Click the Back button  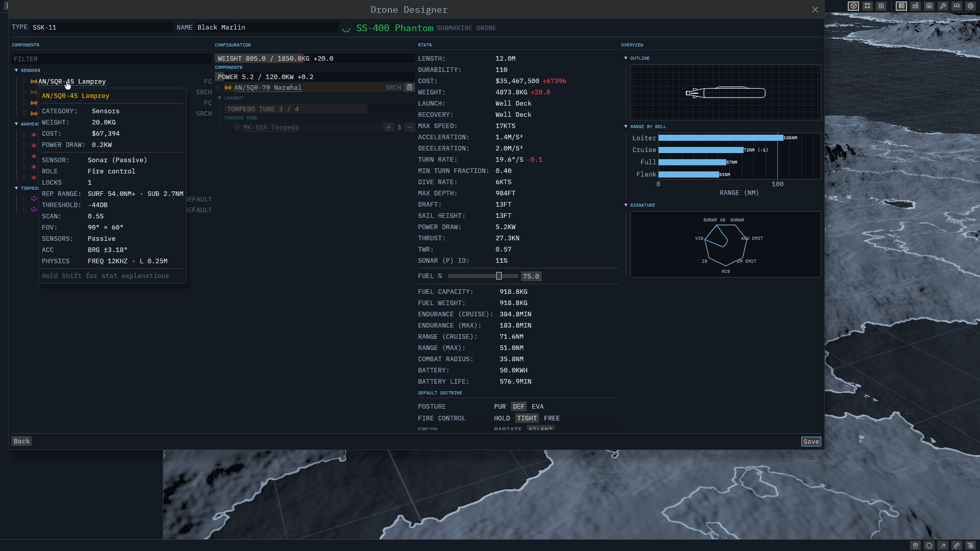pyautogui.click(x=21, y=441)
